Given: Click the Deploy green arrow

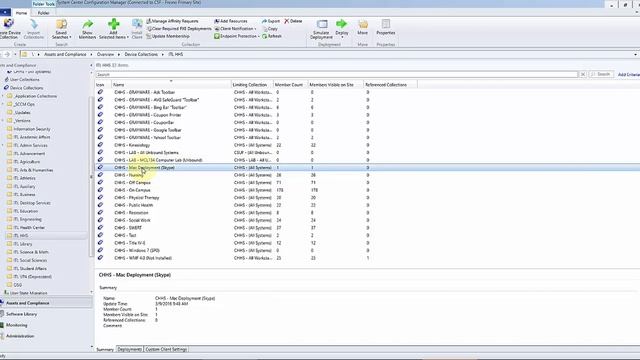Looking at the screenshot, I should point(342,24).
